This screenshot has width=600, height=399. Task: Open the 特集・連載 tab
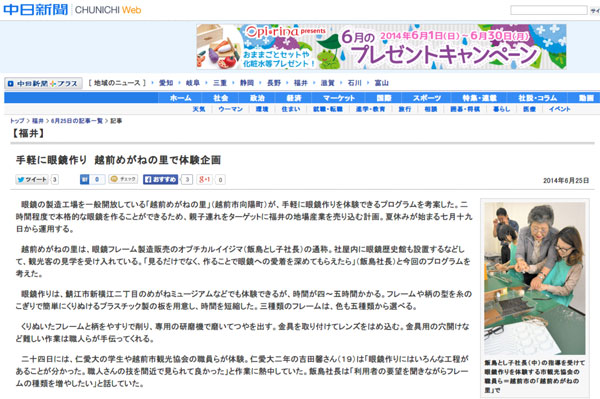click(479, 98)
